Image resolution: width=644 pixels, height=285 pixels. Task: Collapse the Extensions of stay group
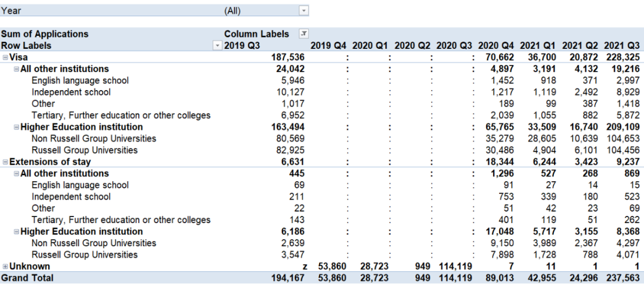click(x=5, y=162)
